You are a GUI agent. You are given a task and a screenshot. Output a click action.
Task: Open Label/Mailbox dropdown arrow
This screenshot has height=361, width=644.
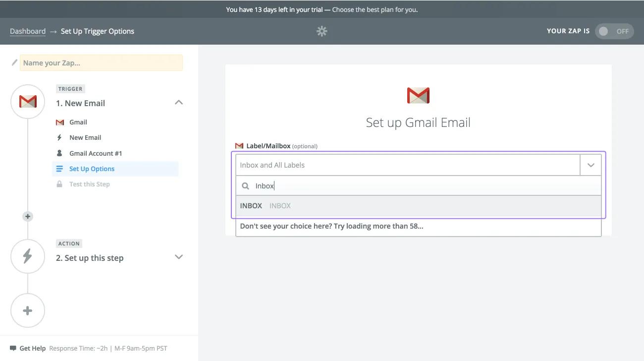590,165
